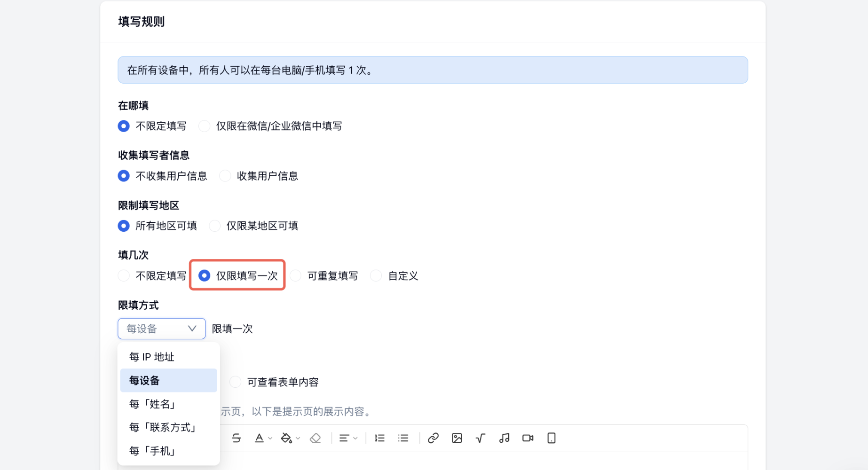Viewport: 868px width, 470px height.
Task: Select the background fill color tool
Action: [286, 438]
